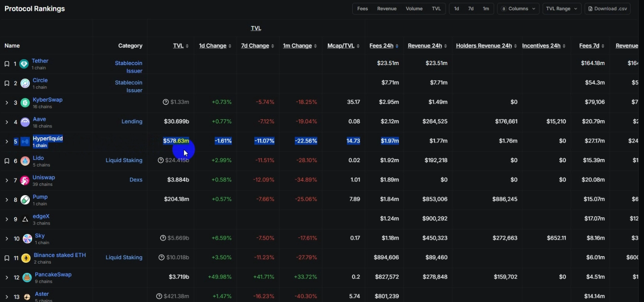Viewport: 644px width, 302px height.
Task: Click the sort arrows on Fees 24h
Action: (x=397, y=46)
